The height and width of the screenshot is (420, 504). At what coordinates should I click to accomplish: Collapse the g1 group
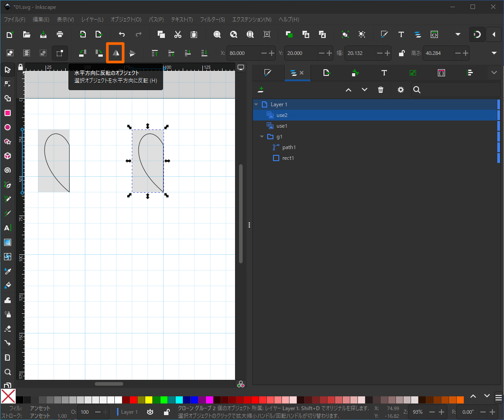(x=262, y=137)
